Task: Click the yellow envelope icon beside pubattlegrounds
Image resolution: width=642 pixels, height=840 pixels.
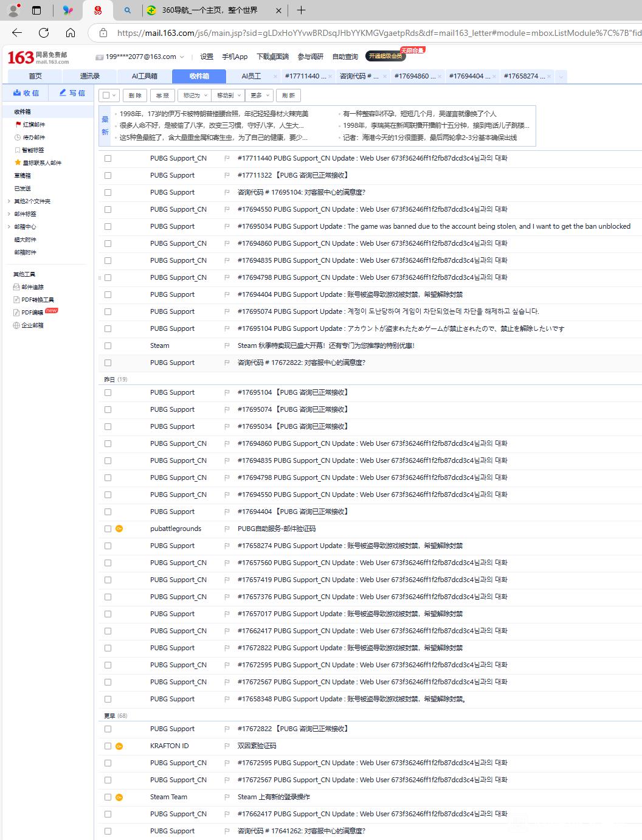Action: 119,529
